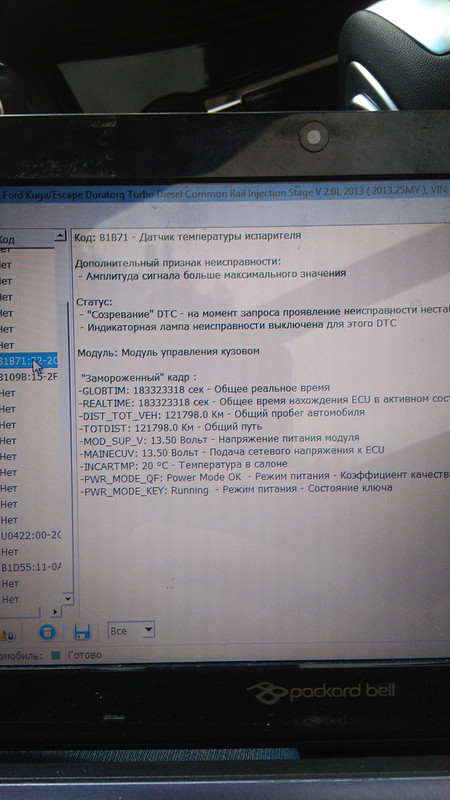
Task: Click the round blue erase DTC icon
Action: click(48, 632)
